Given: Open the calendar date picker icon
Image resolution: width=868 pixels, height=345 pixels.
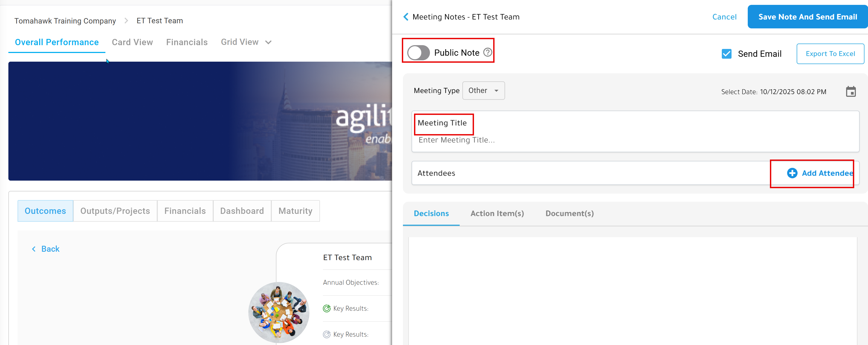Looking at the screenshot, I should (x=850, y=91).
